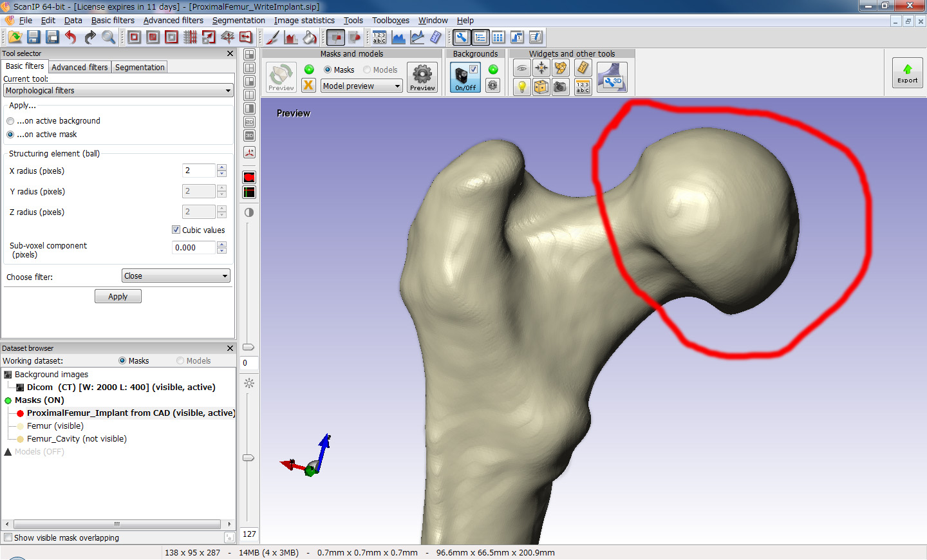Open the Current tool Morphological filters dropdown
Screen dimensions: 927x560
[x=118, y=91]
